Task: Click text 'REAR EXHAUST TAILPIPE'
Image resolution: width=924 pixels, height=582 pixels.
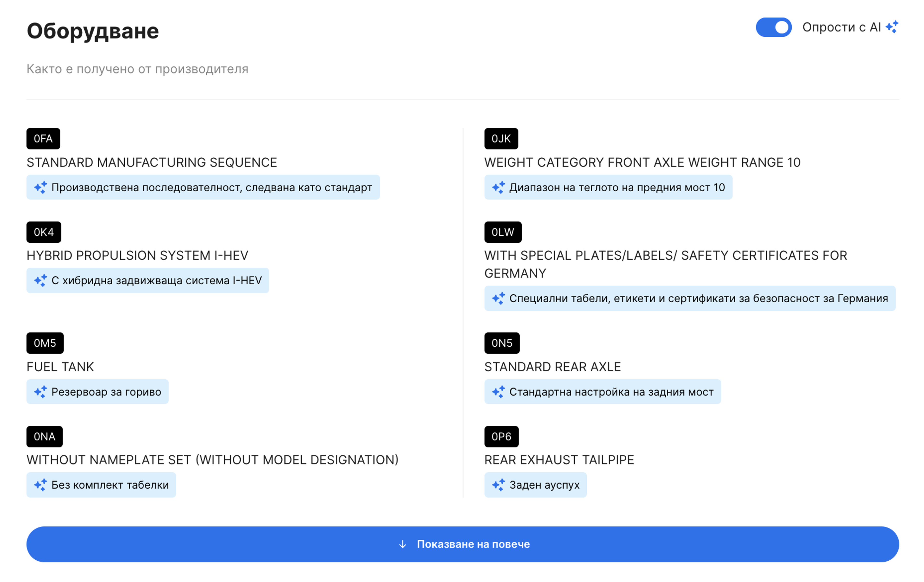Action: [x=559, y=459]
